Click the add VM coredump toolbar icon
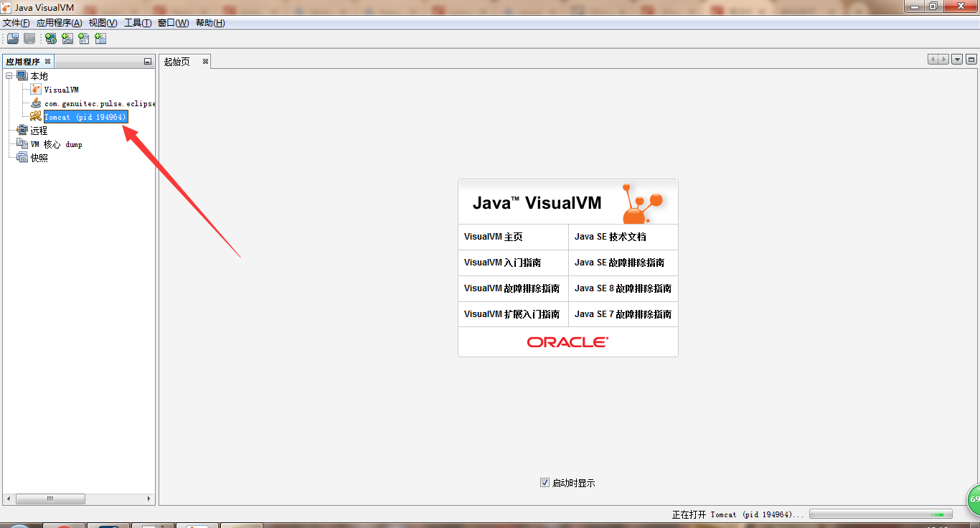Screen dimensions: 980x528 84,38
